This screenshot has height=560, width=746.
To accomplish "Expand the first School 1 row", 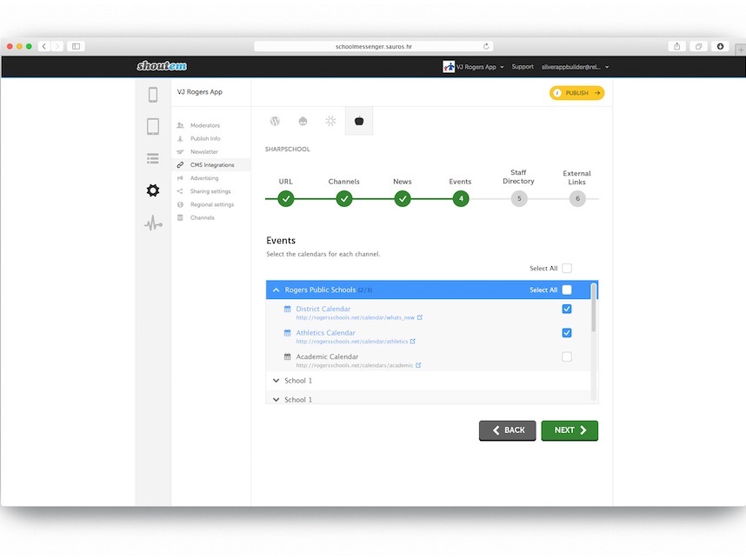I will pos(276,381).
